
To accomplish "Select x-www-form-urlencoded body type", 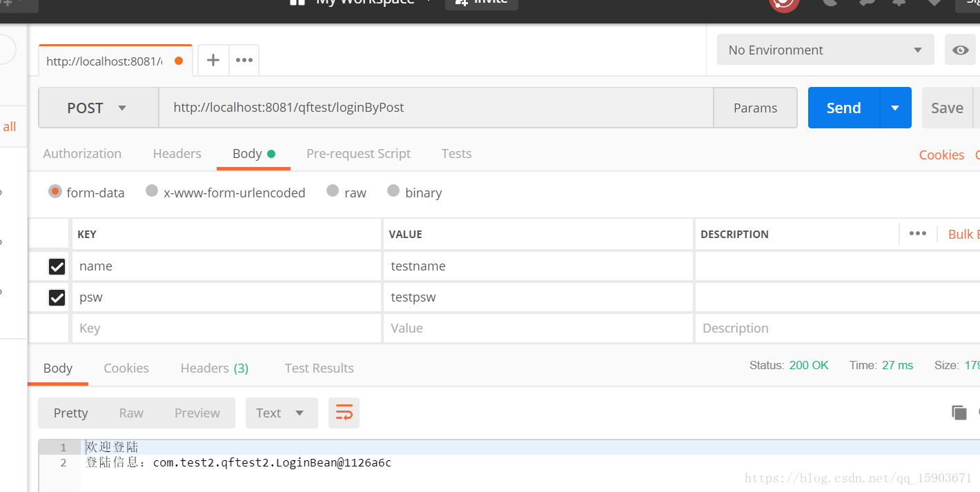I will click(x=152, y=192).
